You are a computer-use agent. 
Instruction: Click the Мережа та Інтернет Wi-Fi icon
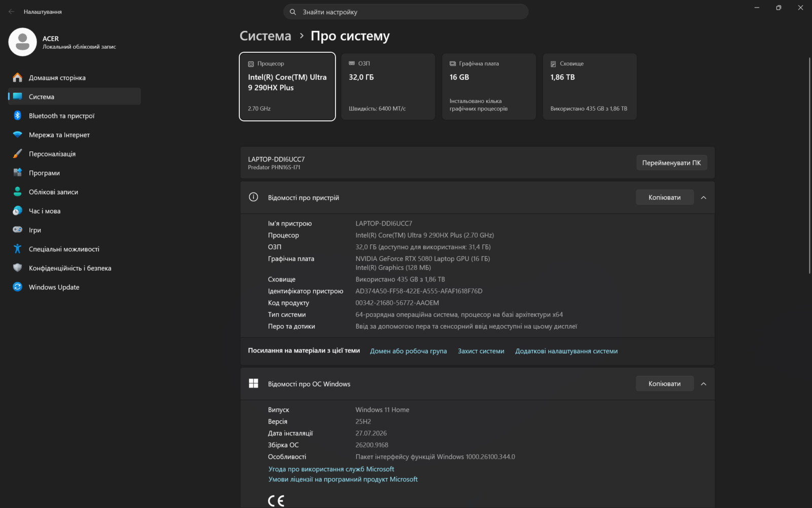click(17, 135)
